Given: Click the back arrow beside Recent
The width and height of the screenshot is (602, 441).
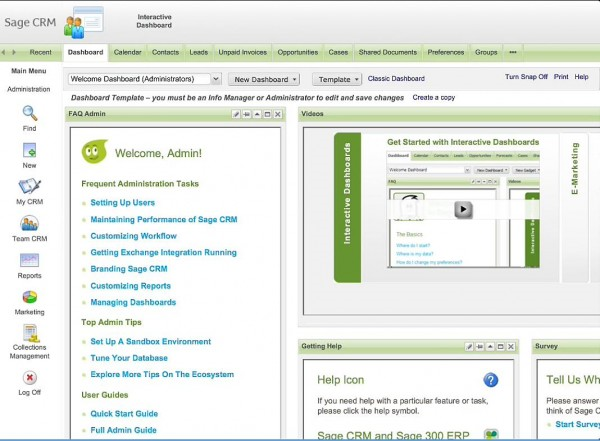Looking at the screenshot, I should (4, 52).
